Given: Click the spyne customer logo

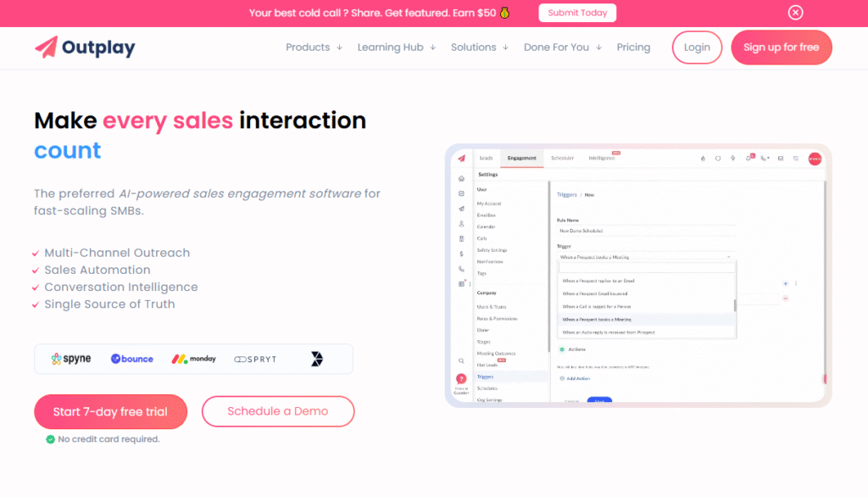Looking at the screenshot, I should pos(71,359).
